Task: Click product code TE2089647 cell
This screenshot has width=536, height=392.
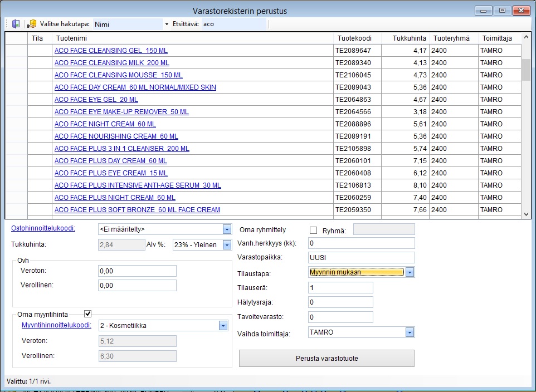Action: [x=357, y=51]
